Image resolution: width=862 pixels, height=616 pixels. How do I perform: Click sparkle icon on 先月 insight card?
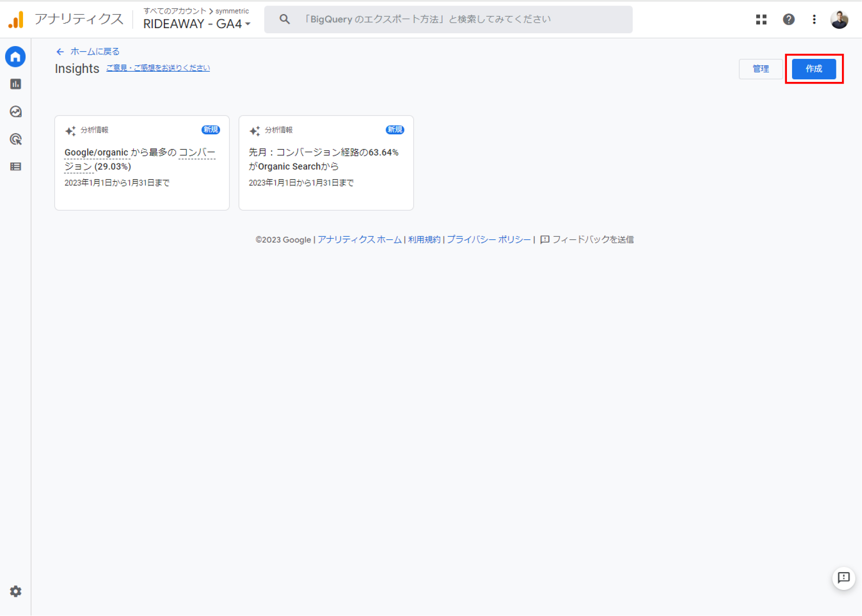coord(255,131)
